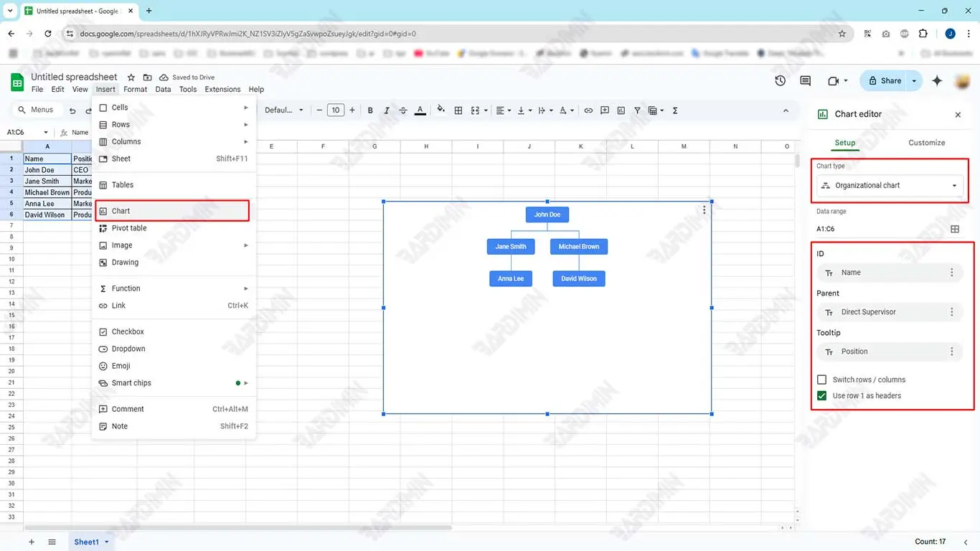Open the borders tool
This screenshot has height=551, width=980.
pyautogui.click(x=458, y=110)
